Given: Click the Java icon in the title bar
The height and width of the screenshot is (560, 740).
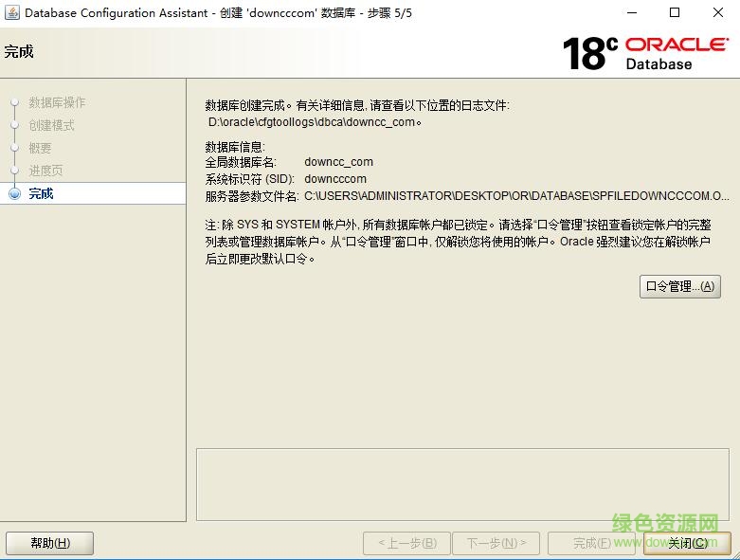Looking at the screenshot, I should point(11,13).
